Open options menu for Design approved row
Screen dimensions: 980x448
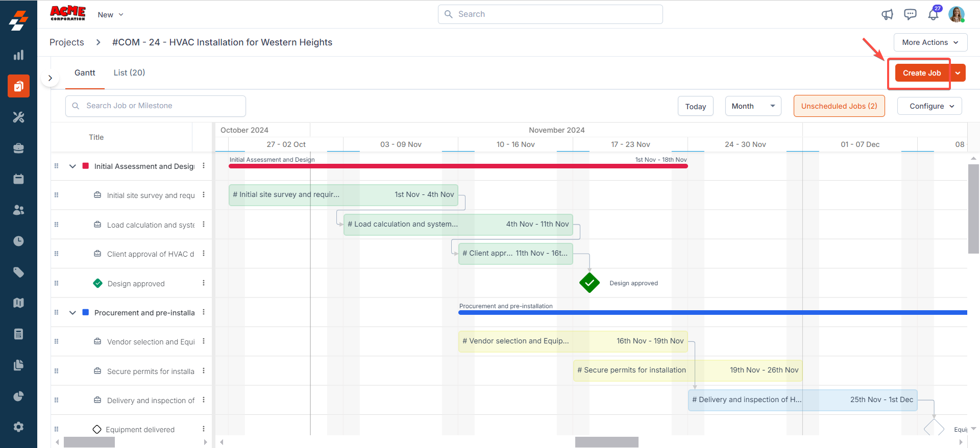(204, 283)
